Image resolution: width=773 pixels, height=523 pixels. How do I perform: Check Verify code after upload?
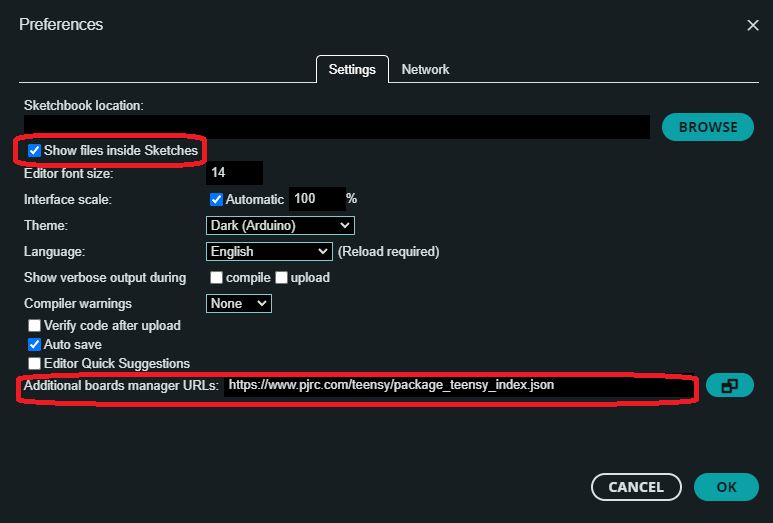click(34, 325)
